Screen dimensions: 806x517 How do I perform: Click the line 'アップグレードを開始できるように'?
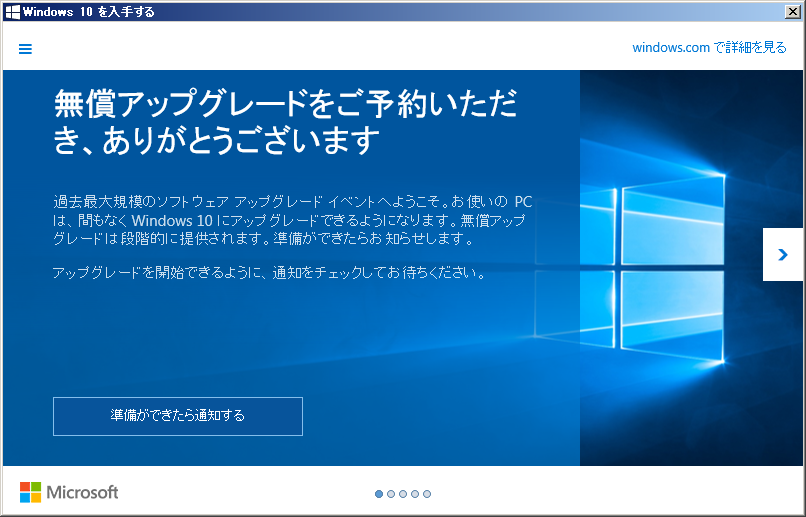tap(269, 272)
